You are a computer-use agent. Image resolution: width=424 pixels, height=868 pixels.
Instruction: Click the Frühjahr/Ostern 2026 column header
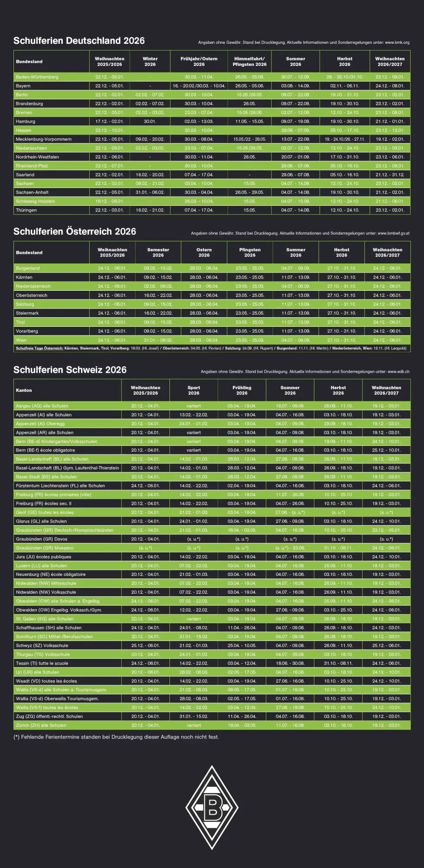pos(199,62)
